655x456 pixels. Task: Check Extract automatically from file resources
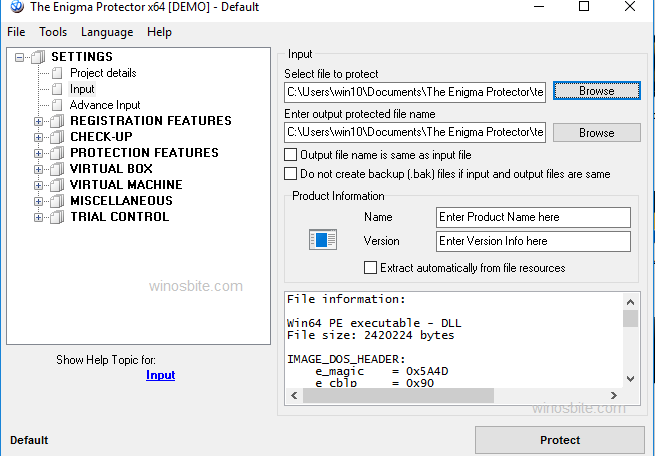[x=370, y=268]
